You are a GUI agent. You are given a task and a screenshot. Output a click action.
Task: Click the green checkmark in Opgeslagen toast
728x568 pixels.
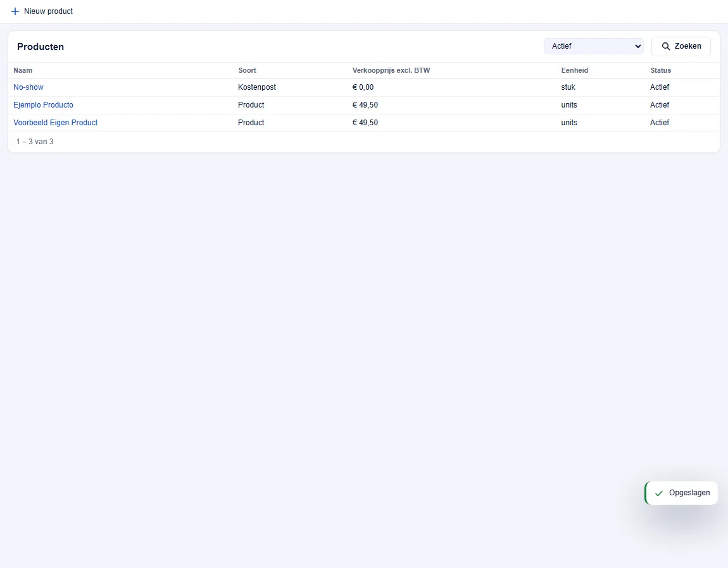point(659,493)
